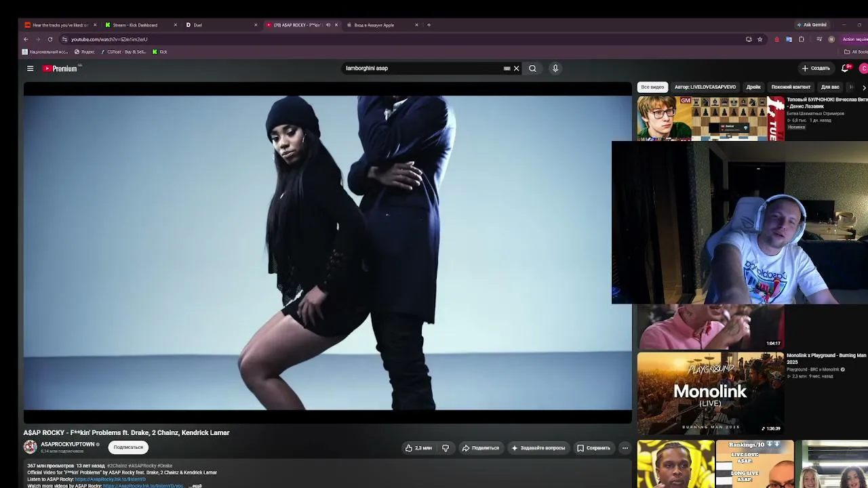
Task: Clear the search query with the X
Action: [x=516, y=68]
